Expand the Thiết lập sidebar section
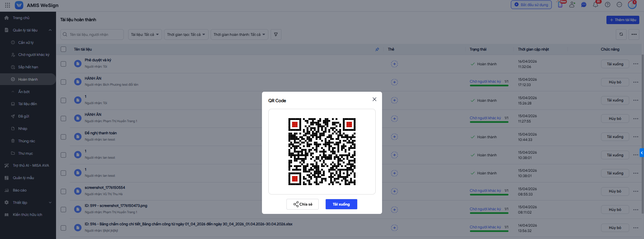 point(50,203)
